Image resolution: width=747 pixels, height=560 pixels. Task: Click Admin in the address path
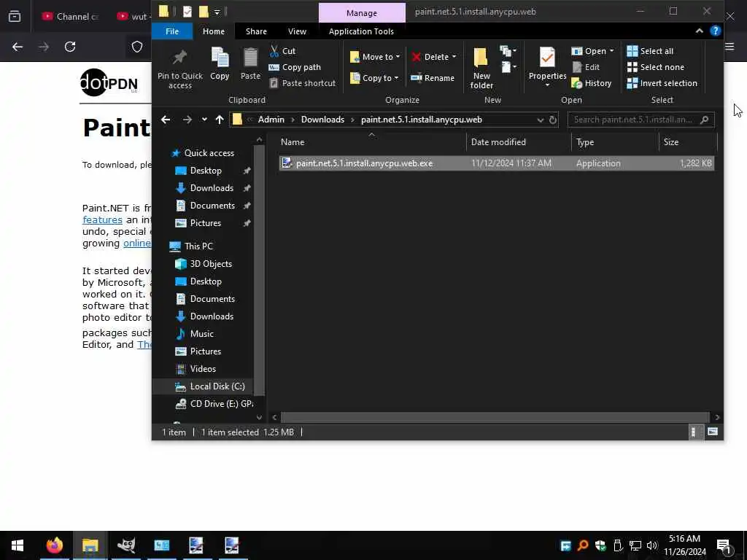pyautogui.click(x=271, y=120)
